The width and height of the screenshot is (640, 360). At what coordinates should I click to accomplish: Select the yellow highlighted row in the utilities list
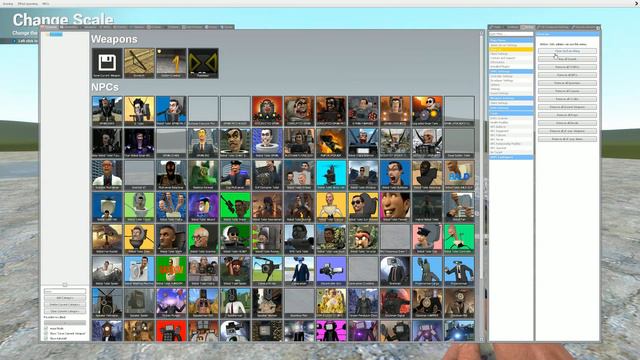(511, 49)
